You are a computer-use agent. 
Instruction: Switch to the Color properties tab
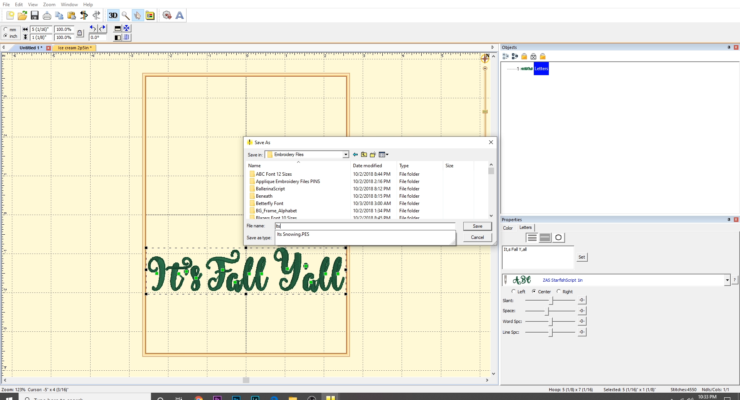tap(509, 227)
